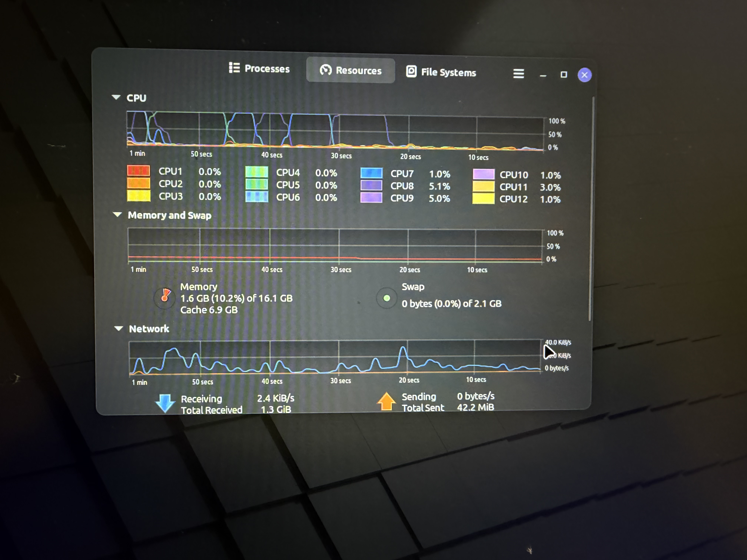Collapse the Network section
This screenshot has height=560, width=747.
pos(119,328)
